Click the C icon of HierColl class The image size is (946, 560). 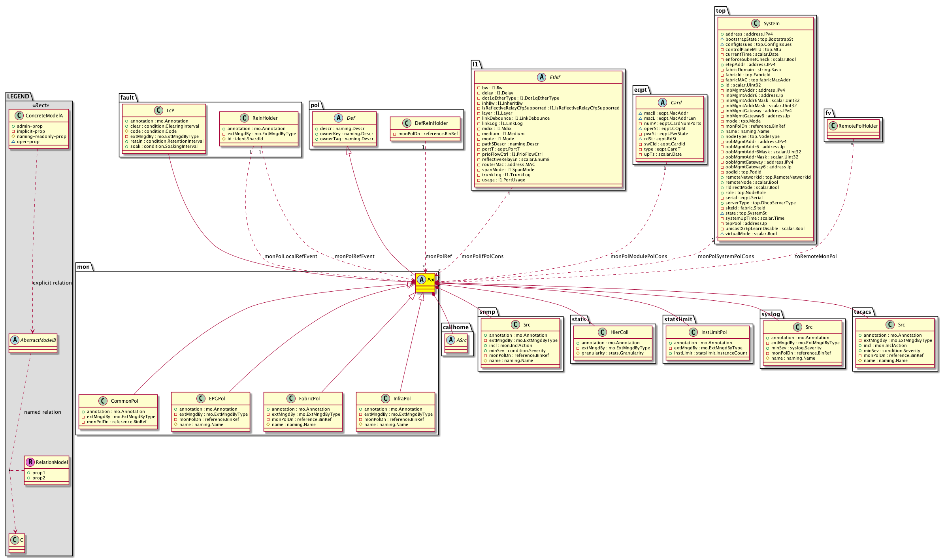click(x=602, y=332)
